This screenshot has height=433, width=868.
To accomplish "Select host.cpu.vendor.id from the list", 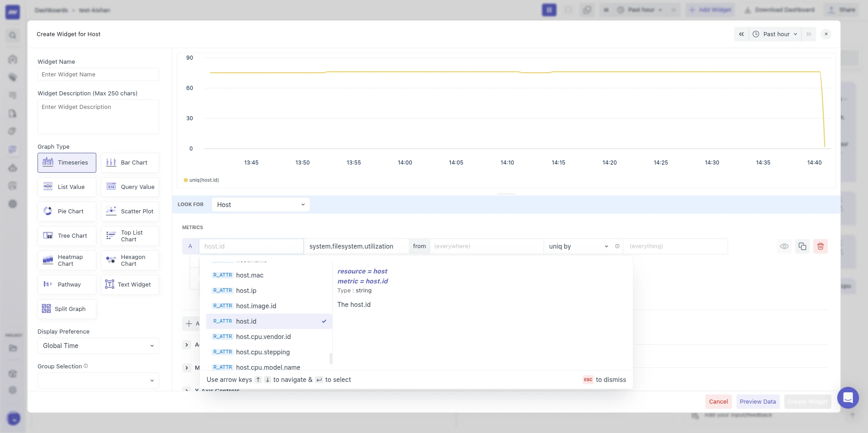I will click(269, 337).
